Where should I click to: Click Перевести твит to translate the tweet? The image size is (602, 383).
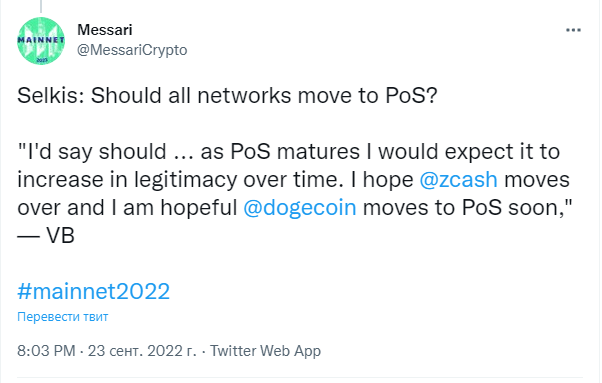[63, 317]
